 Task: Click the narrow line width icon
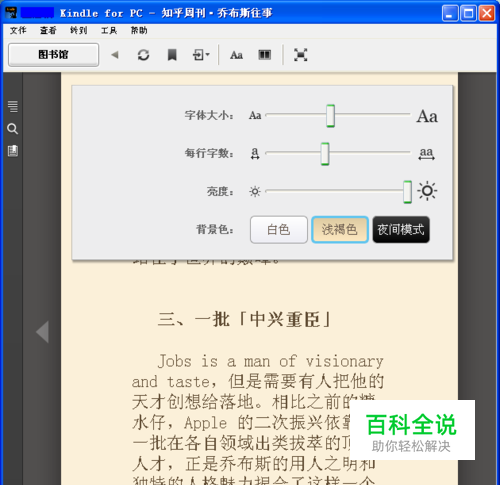255,154
